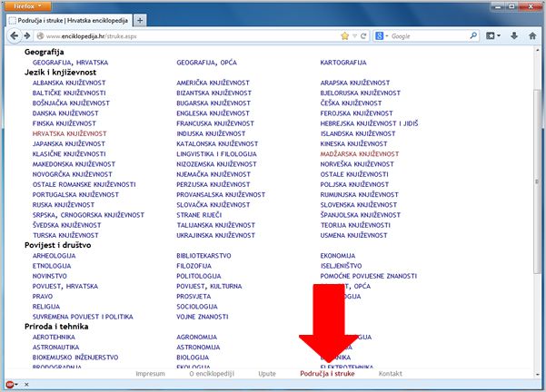This screenshot has height=392, width=546.
Task: Click into the Google search field
Action: [422, 36]
